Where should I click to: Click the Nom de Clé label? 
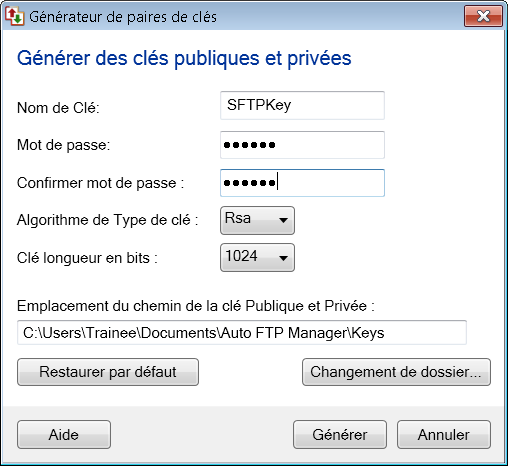pos(58,108)
